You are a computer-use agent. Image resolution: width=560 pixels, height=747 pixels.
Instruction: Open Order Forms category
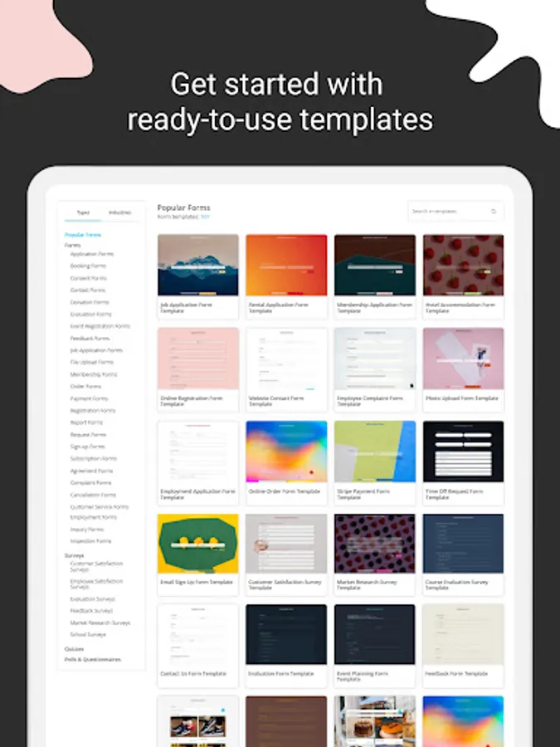[85, 386]
